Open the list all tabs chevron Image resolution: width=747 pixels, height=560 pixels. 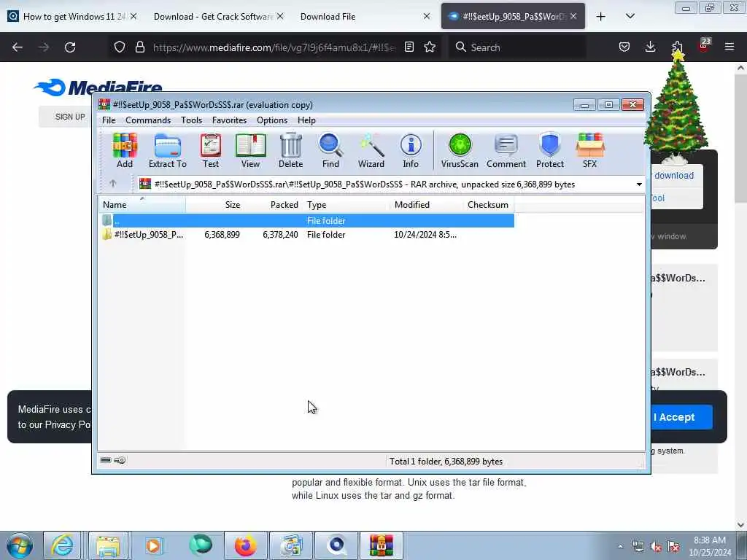click(630, 16)
